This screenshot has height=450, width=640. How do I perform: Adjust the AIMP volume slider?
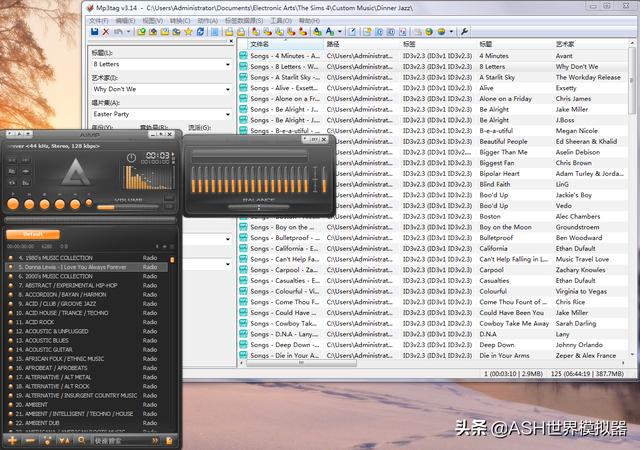pos(127,207)
